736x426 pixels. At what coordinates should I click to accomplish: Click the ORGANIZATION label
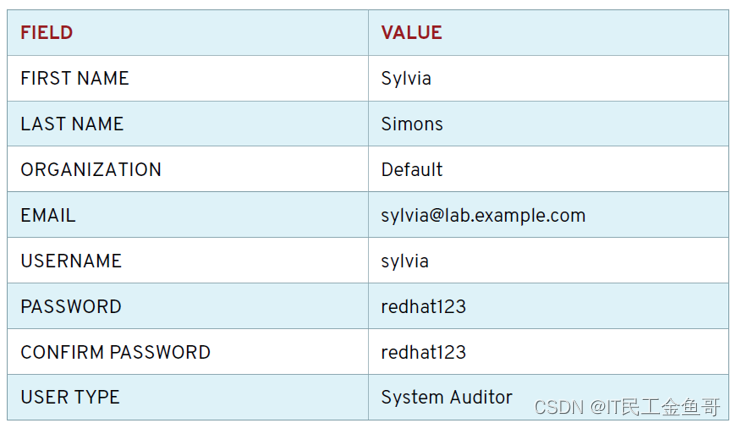click(91, 169)
